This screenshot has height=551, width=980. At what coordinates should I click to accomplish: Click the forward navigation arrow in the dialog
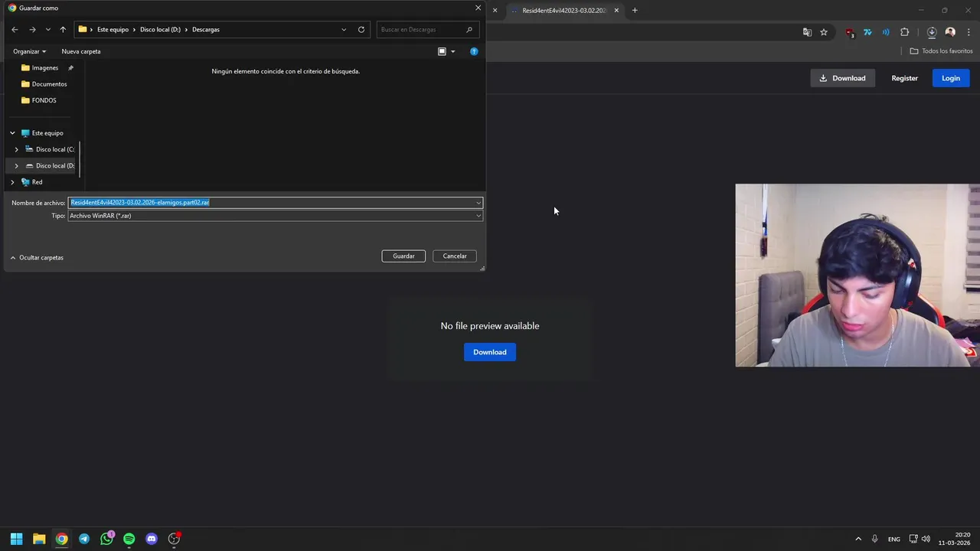(x=32, y=30)
